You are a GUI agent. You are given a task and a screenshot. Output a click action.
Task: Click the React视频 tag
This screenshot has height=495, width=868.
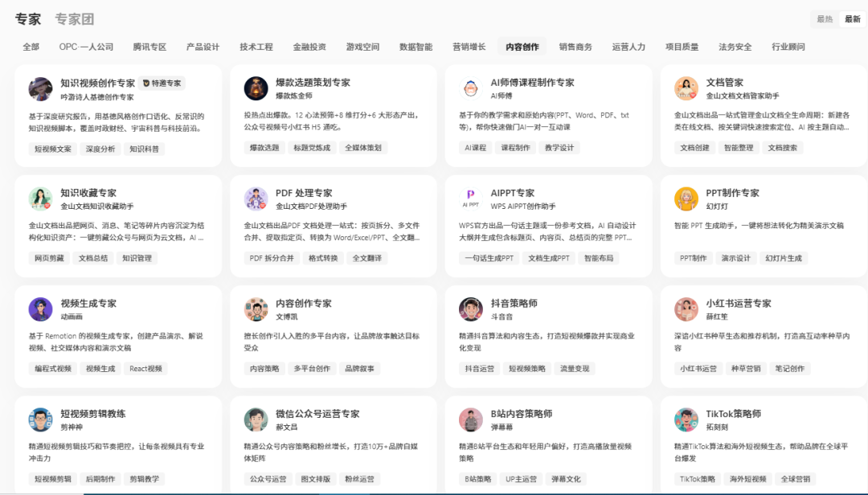(145, 368)
